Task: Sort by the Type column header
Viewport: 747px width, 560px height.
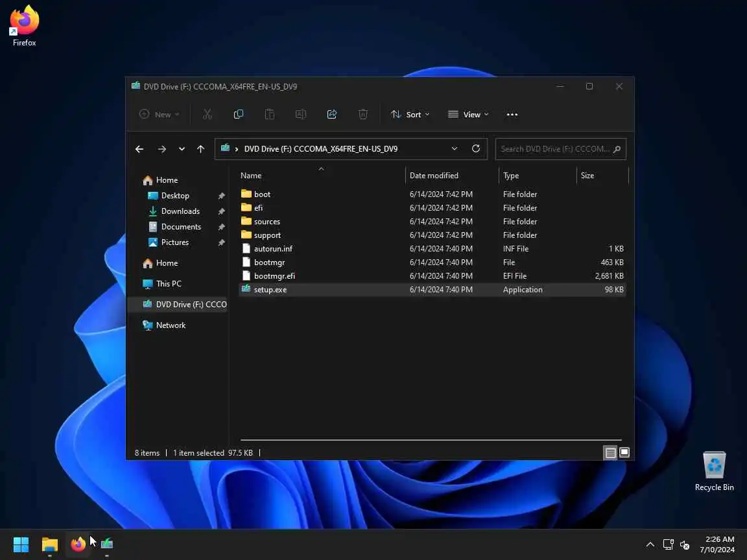Action: (511, 175)
